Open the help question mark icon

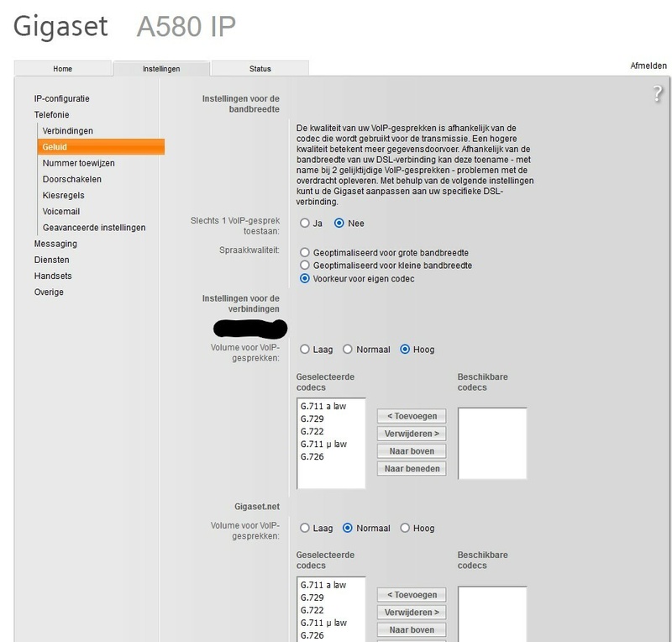pyautogui.click(x=658, y=93)
